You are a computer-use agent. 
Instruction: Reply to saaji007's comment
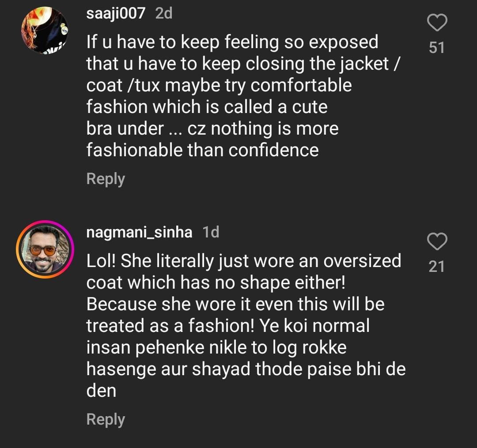coord(106,179)
